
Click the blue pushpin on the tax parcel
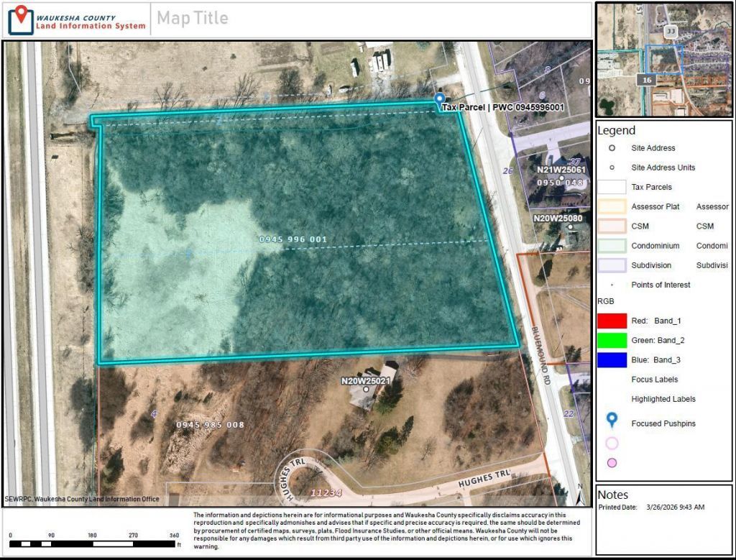[440, 100]
